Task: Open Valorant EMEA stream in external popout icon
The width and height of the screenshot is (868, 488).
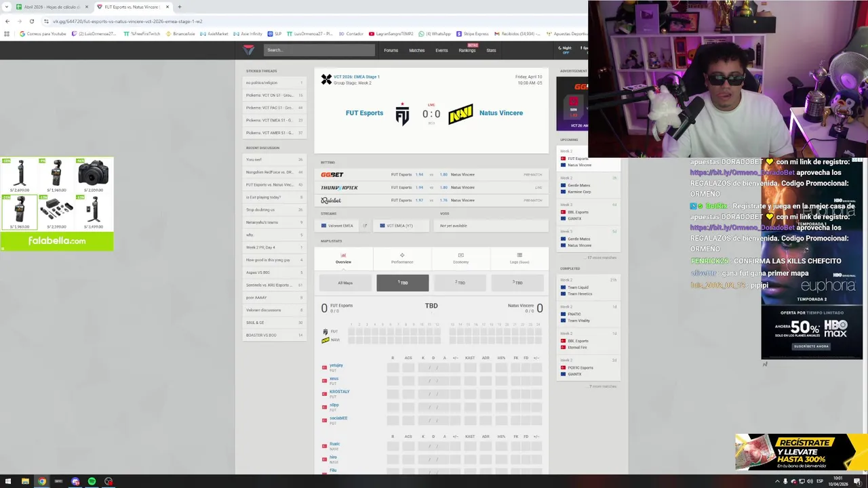Action: pos(364,226)
